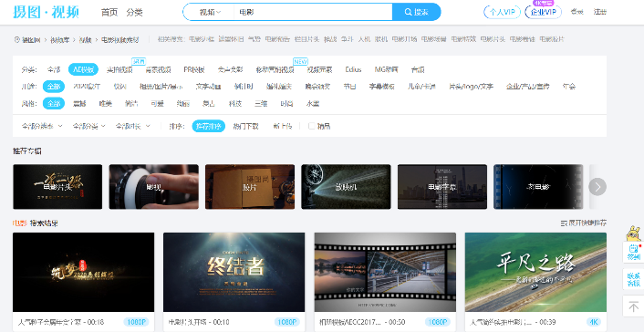Click the 搜索 button

coord(417,12)
